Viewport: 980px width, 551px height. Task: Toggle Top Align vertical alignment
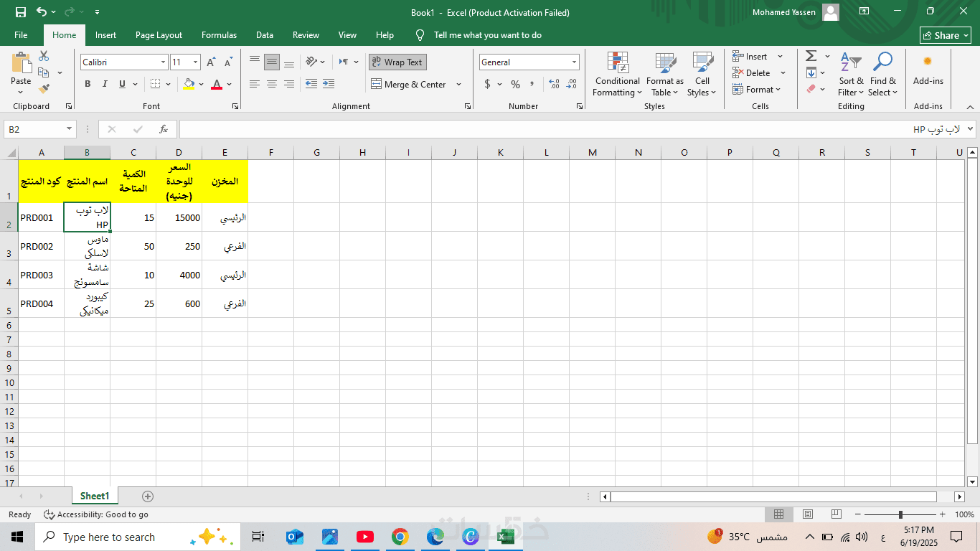point(255,62)
